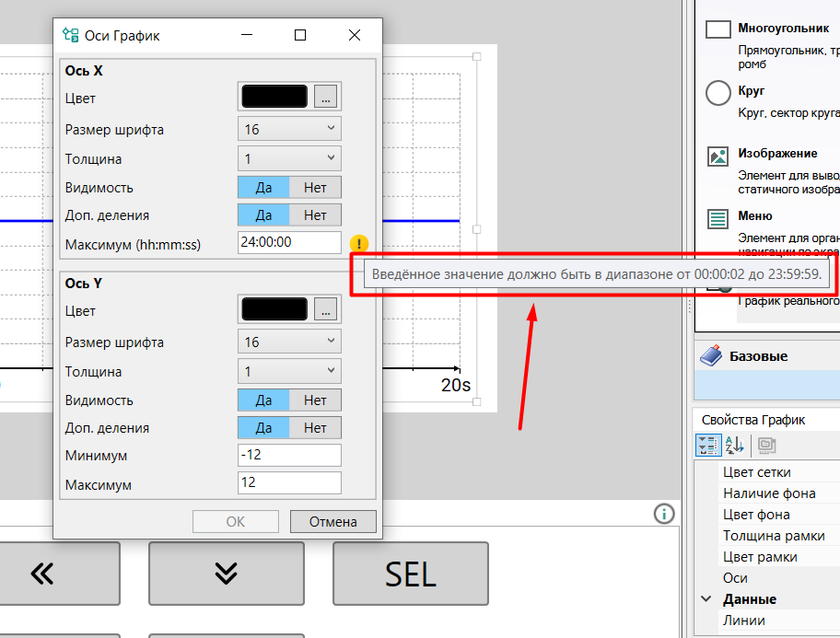Close the Оси График dialog

(355, 35)
